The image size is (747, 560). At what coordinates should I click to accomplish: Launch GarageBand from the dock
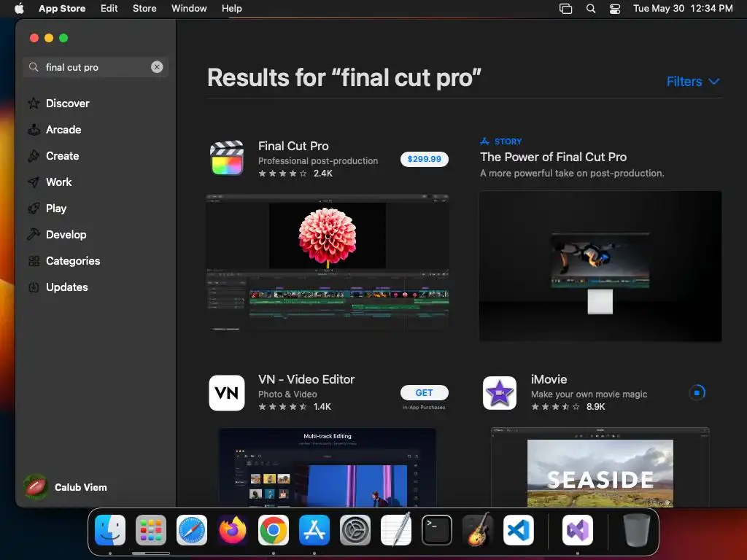[478, 529]
